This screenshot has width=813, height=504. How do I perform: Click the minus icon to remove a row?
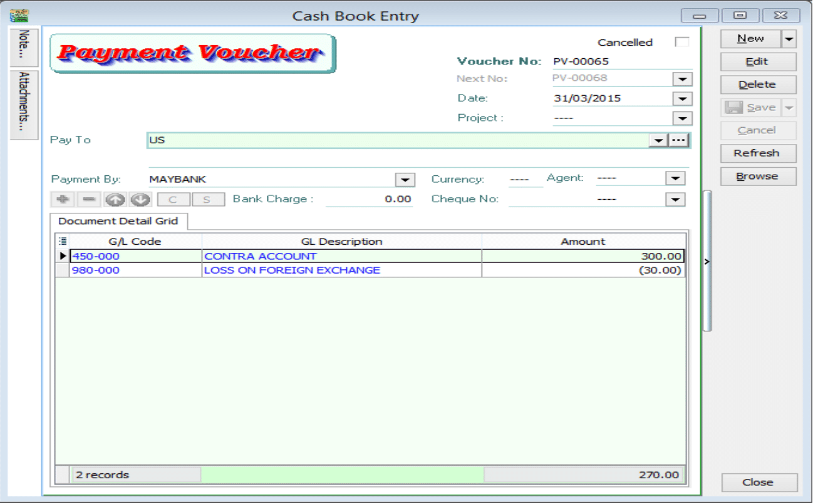click(x=89, y=200)
